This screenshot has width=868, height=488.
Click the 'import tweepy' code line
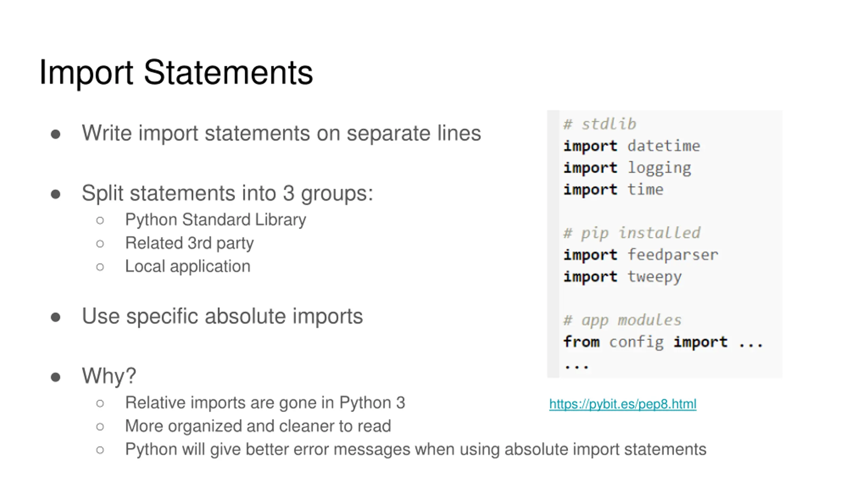tap(623, 277)
